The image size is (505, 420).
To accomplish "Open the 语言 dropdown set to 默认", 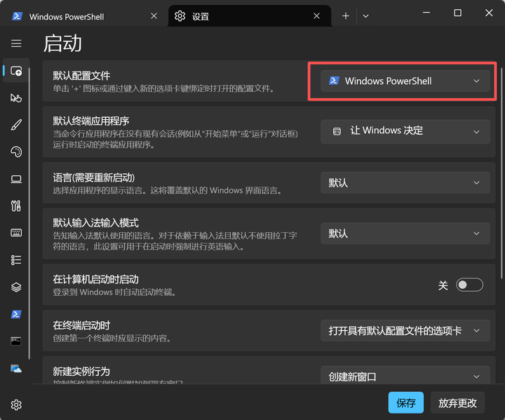I will [x=405, y=182].
